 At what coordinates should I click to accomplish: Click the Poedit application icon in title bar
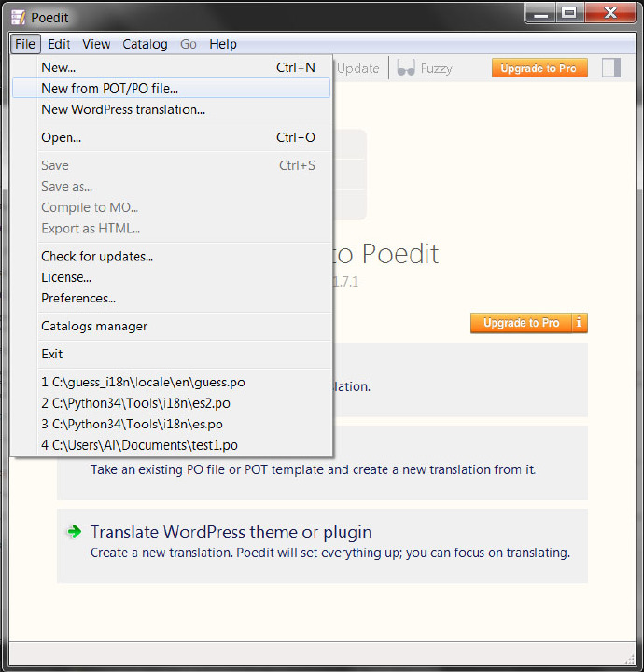(x=18, y=17)
